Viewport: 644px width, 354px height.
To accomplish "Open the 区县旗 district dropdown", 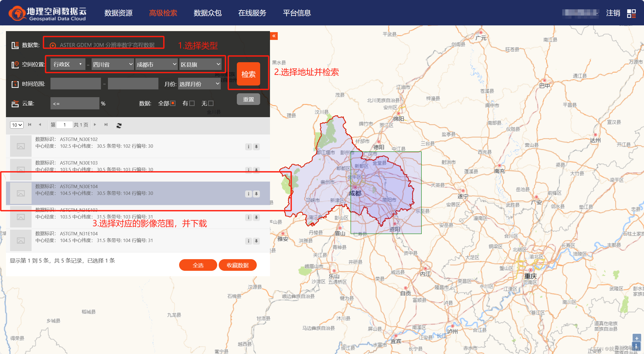I will (200, 65).
